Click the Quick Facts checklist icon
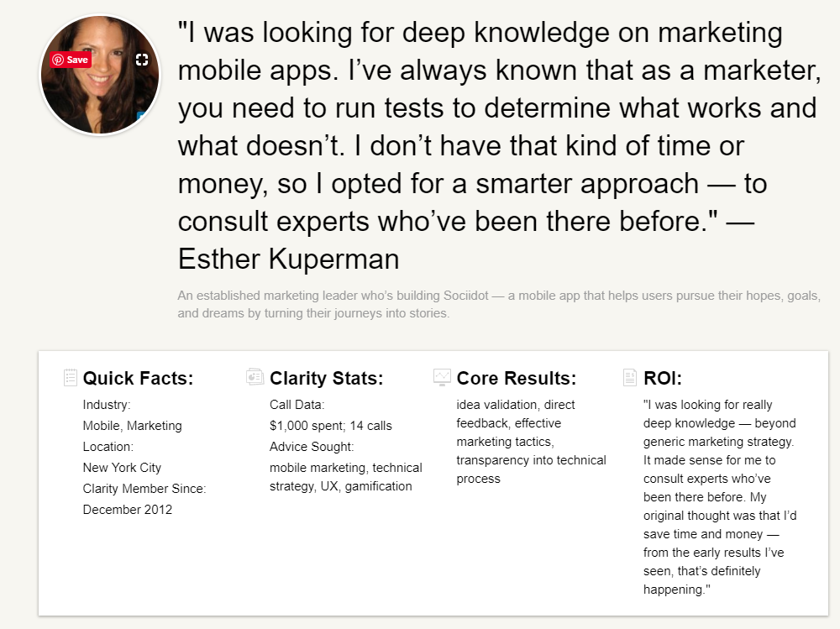Viewport: 840px width, 629px height. click(x=71, y=377)
